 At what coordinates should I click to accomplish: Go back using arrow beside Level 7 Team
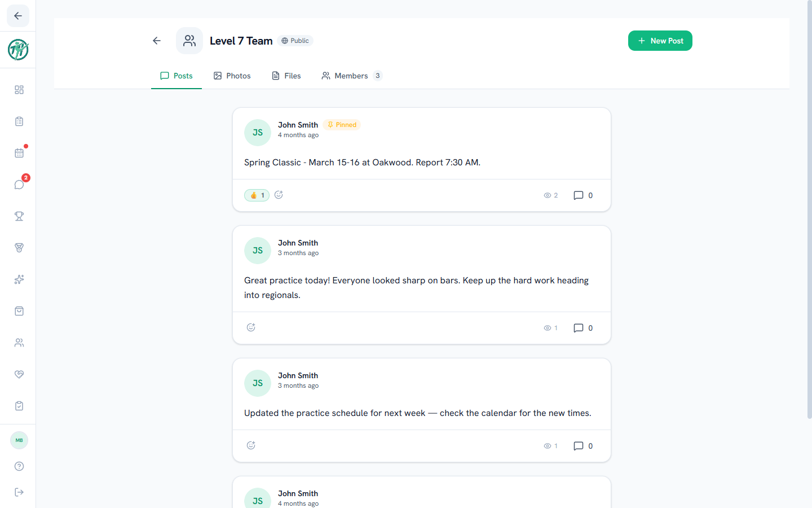pyautogui.click(x=157, y=41)
